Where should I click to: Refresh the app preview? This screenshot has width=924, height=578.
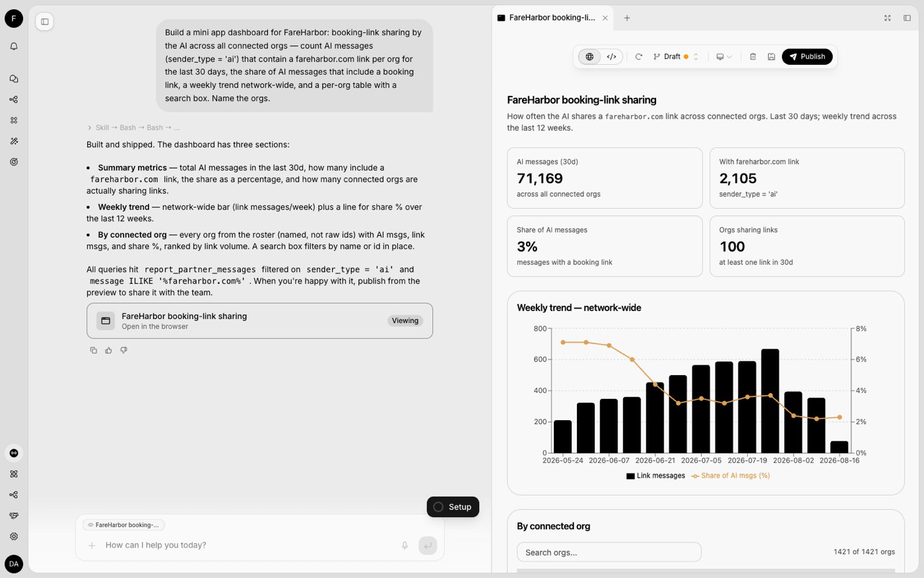pyautogui.click(x=638, y=57)
